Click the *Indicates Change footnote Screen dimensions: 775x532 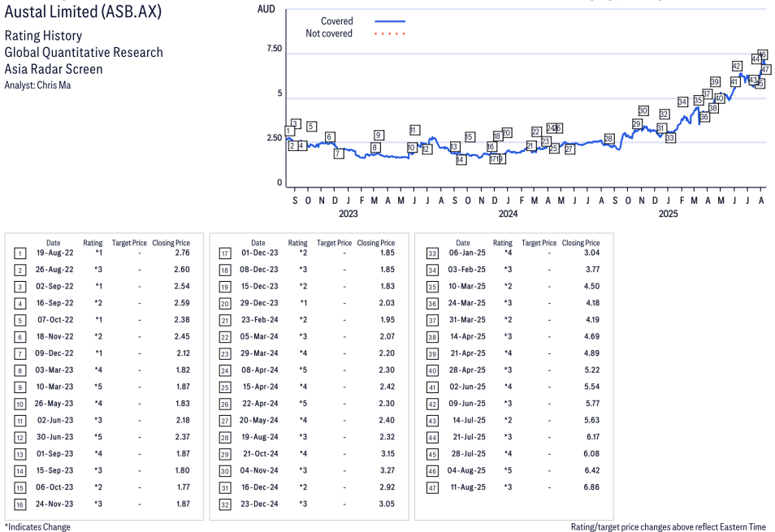click(x=37, y=527)
